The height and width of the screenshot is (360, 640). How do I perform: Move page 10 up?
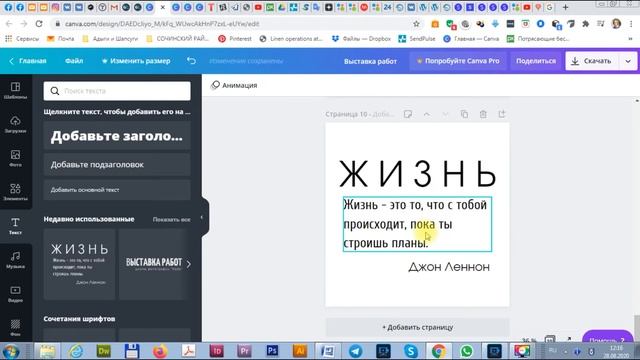[x=427, y=114]
